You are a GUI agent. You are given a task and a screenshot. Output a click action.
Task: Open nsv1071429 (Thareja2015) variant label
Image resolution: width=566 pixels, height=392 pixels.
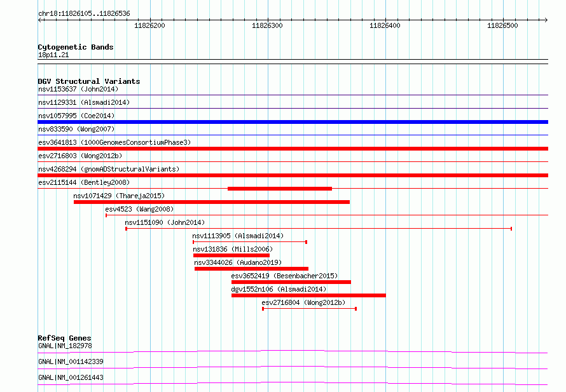click(119, 196)
